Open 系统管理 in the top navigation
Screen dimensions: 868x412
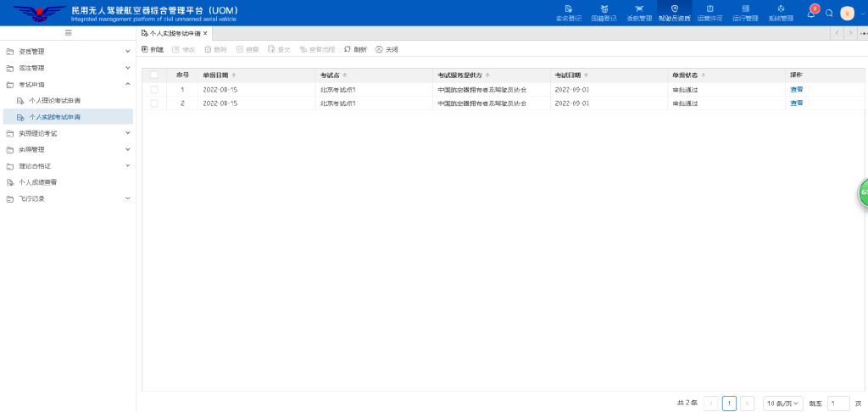coord(781,13)
